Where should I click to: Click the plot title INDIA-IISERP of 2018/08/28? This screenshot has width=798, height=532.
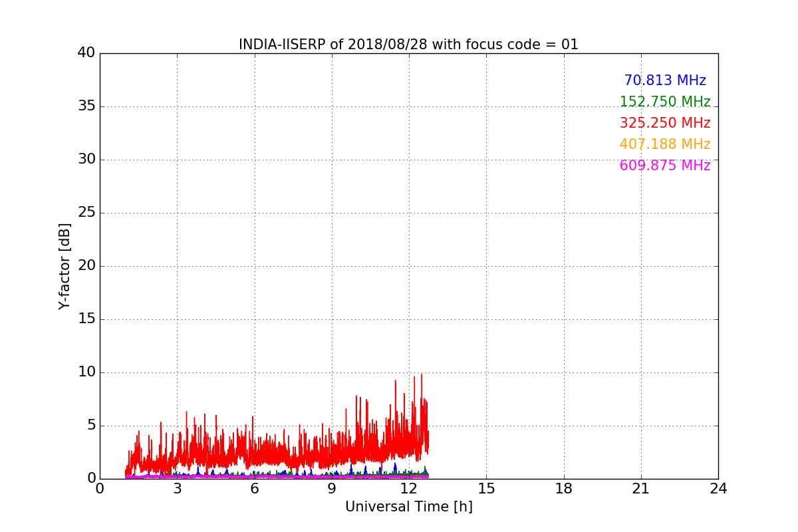click(408, 45)
